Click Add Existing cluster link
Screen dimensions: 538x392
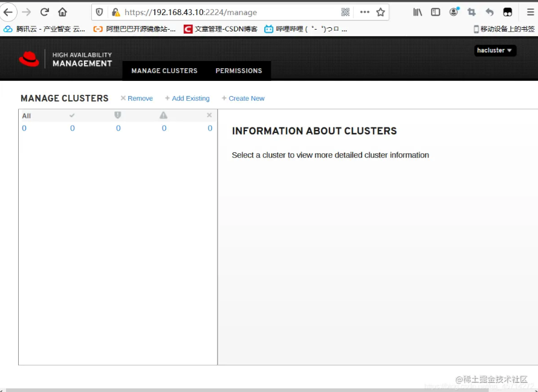click(187, 98)
